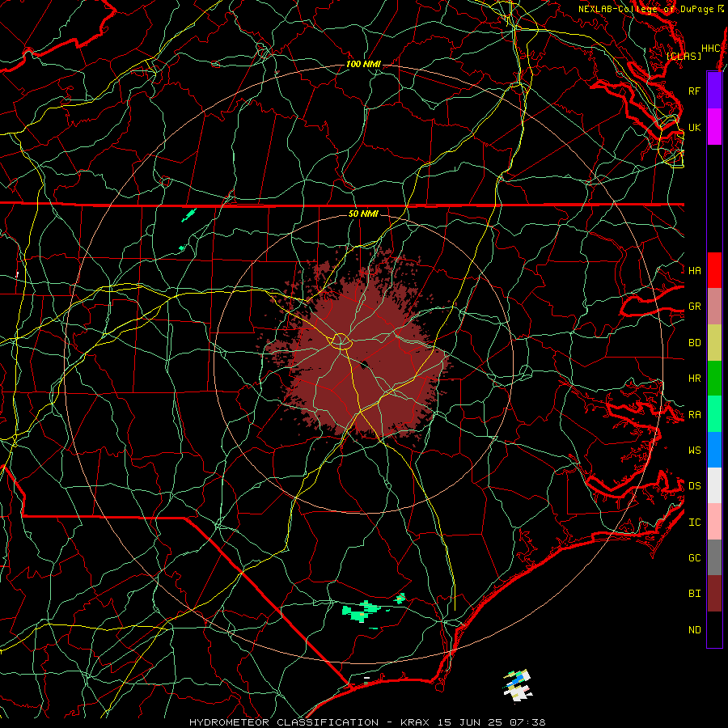Click the 07:38 timestamp
The height and width of the screenshot is (728, 728).
click(x=530, y=722)
